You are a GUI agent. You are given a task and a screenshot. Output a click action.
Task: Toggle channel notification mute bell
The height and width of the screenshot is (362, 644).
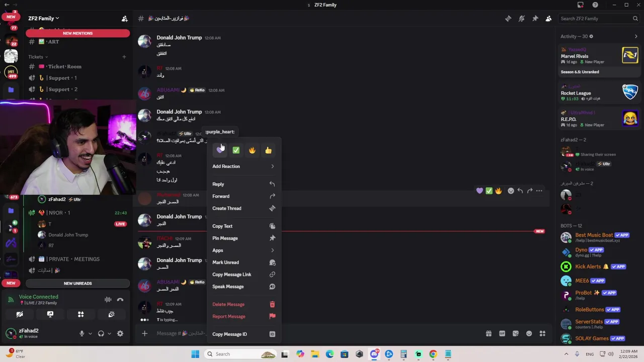click(522, 19)
